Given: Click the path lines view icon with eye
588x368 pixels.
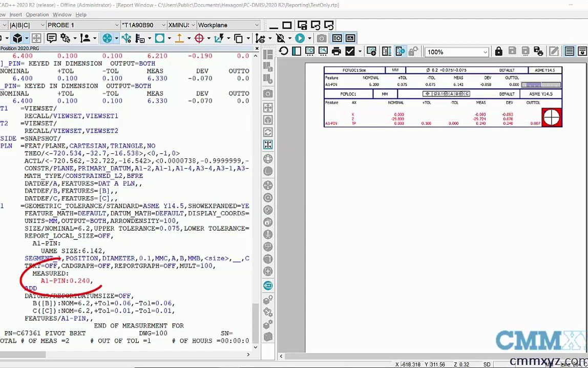Looking at the screenshot, I should click(x=260, y=38).
